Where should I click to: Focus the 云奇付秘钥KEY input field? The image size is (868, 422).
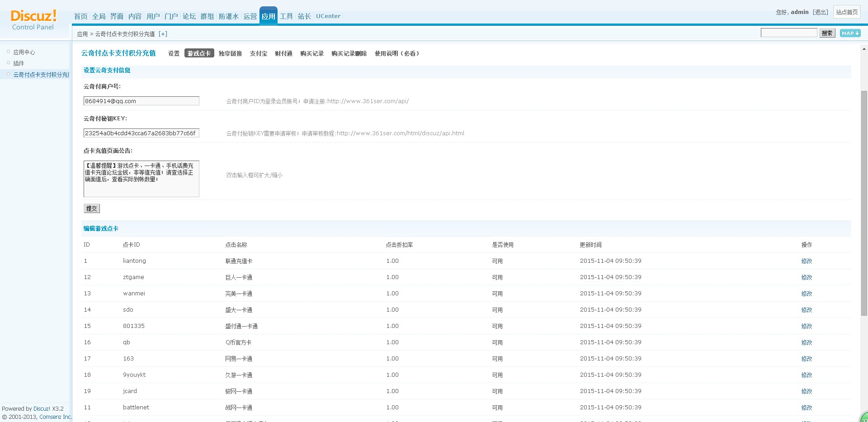(x=141, y=133)
